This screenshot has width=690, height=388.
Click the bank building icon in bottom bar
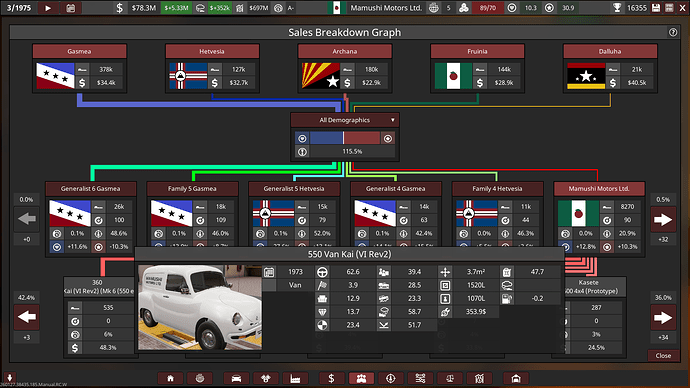pyautogui.click(x=479, y=378)
